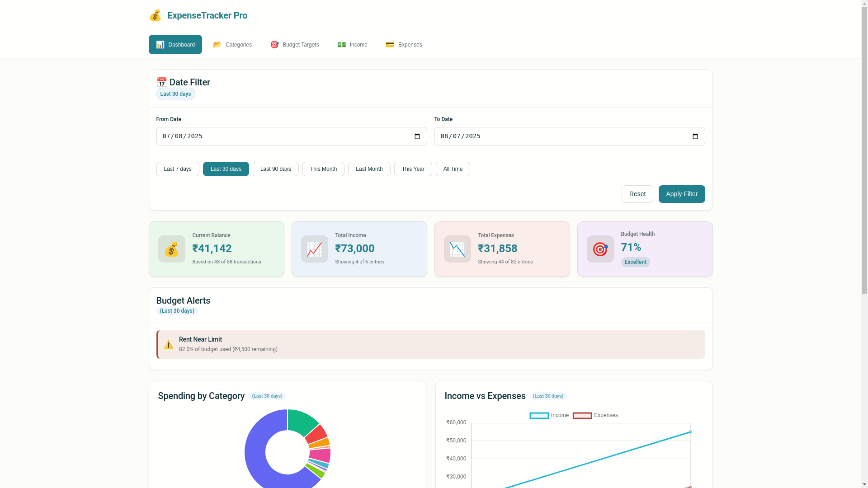
Task: Click the red doughnut chart segment
Action: [x=317, y=434]
